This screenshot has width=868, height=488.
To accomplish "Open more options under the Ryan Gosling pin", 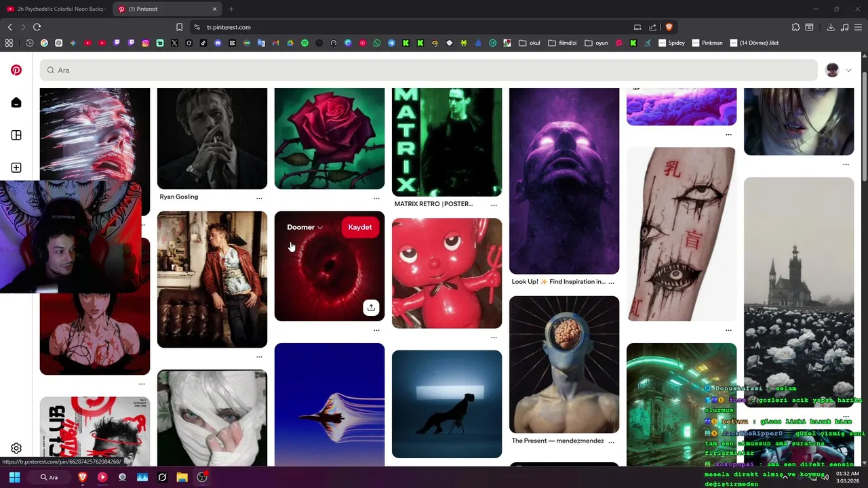I will pyautogui.click(x=259, y=198).
